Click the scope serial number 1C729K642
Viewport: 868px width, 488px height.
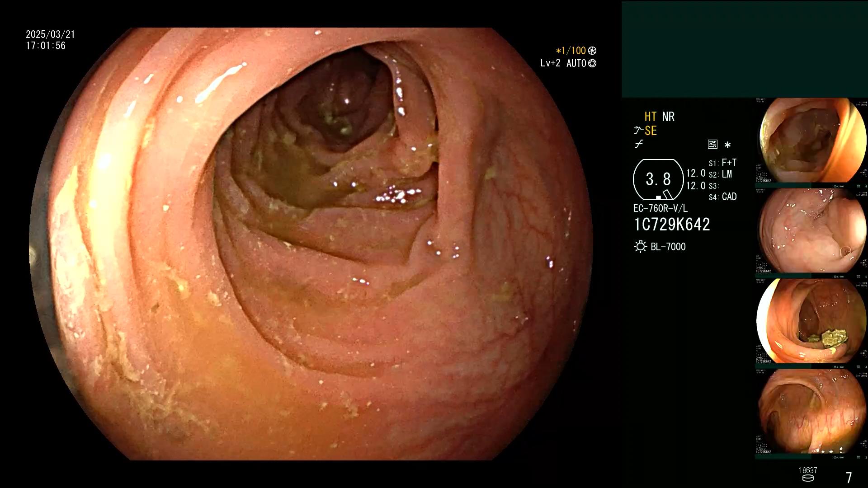[x=672, y=225]
